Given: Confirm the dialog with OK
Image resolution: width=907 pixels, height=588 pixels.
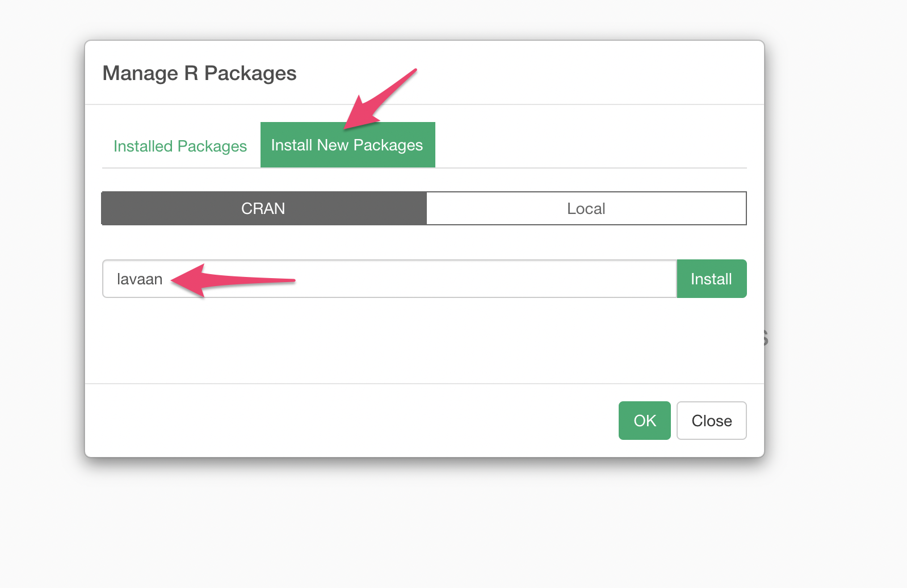Looking at the screenshot, I should click(x=644, y=421).
